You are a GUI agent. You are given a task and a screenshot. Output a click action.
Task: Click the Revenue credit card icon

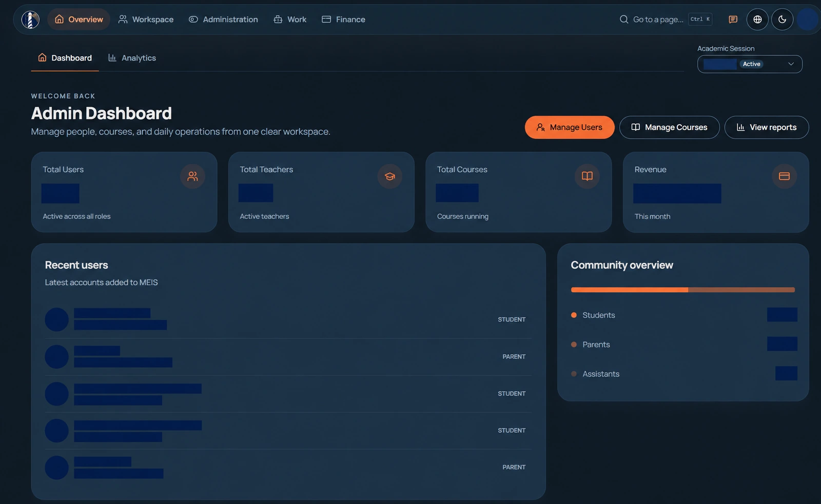tap(784, 176)
